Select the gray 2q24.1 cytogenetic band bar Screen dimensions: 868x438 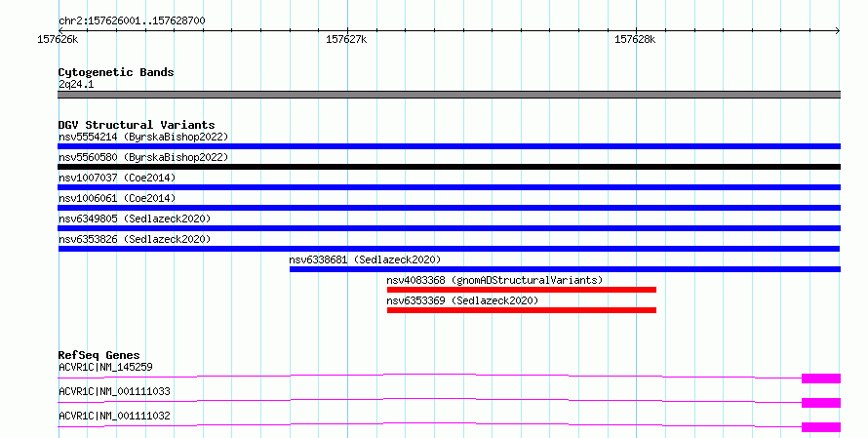click(449, 95)
